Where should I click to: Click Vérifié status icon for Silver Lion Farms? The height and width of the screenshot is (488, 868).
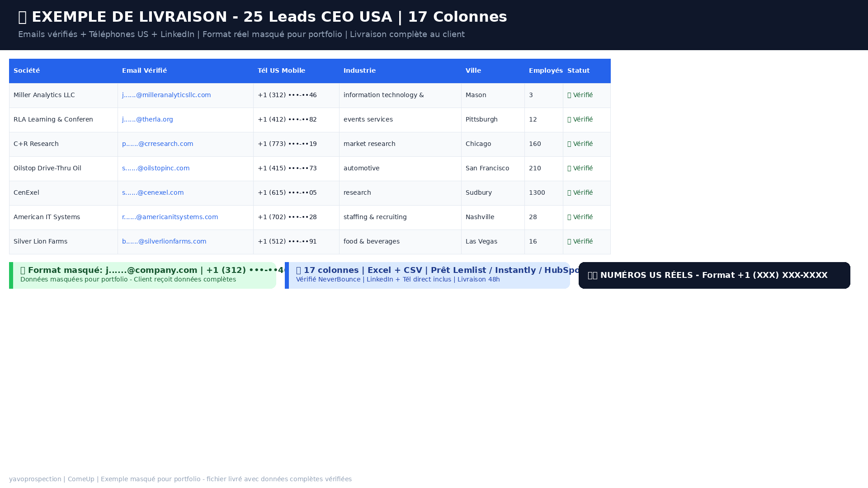click(x=570, y=241)
